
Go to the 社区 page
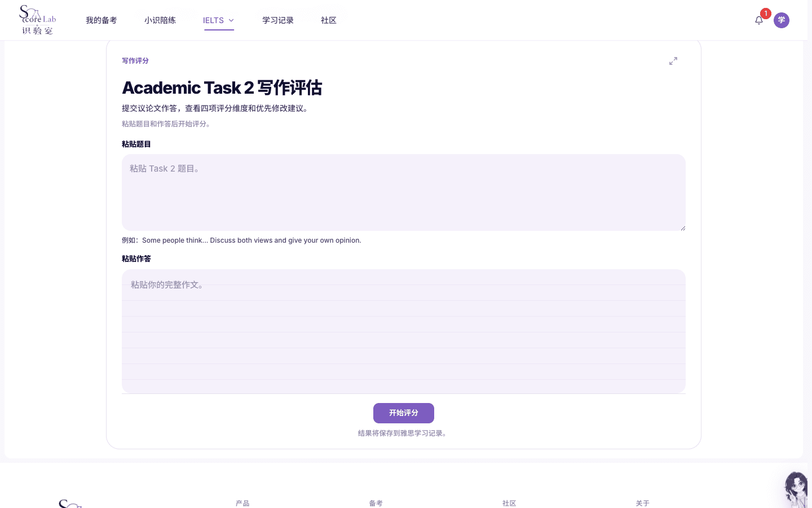[x=329, y=20]
